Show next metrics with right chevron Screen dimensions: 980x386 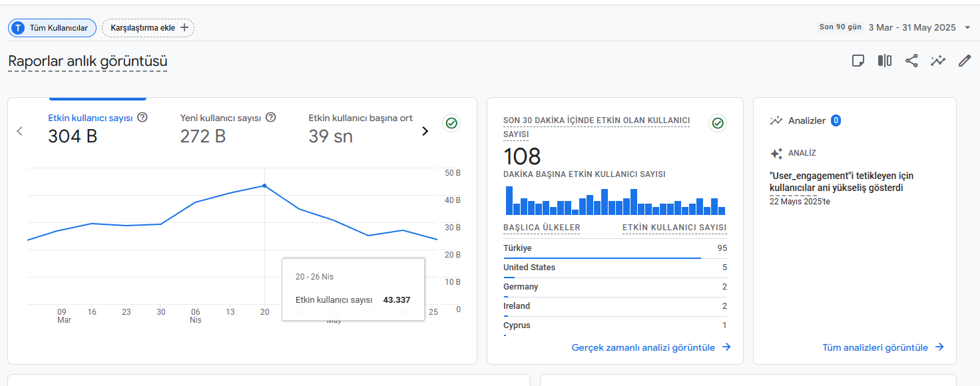pyautogui.click(x=425, y=131)
